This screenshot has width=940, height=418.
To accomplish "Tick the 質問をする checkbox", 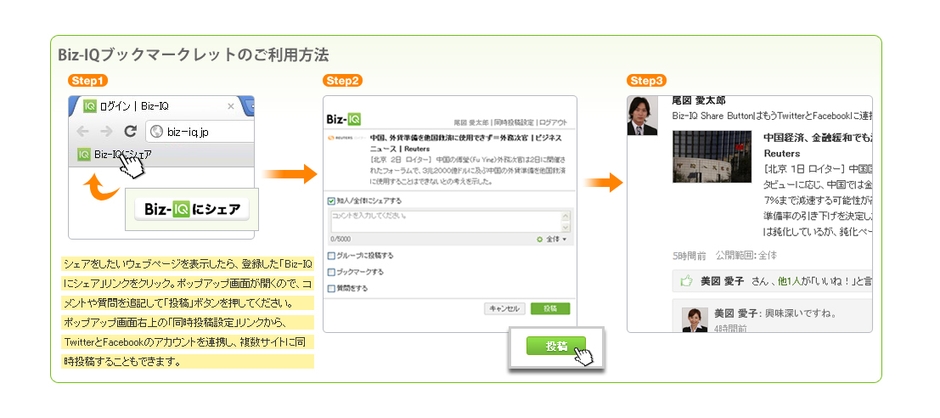I will [x=332, y=288].
